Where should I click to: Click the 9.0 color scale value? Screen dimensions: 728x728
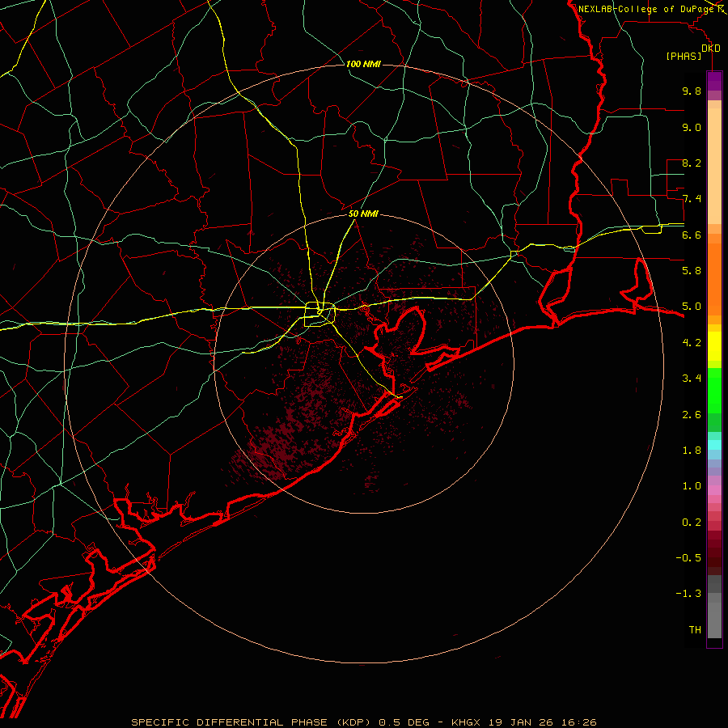coord(692,128)
